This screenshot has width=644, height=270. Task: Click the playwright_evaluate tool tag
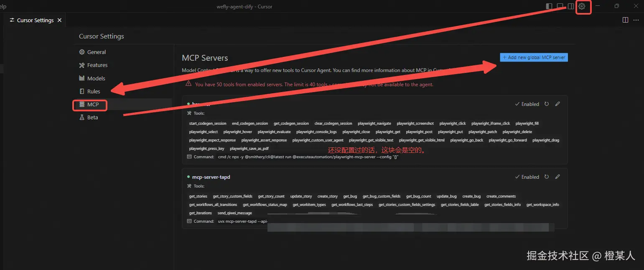pyautogui.click(x=274, y=132)
